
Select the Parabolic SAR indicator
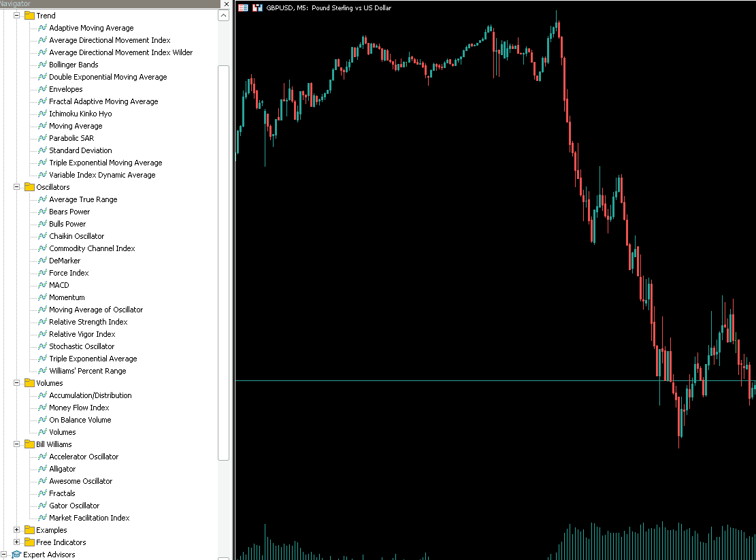point(71,138)
